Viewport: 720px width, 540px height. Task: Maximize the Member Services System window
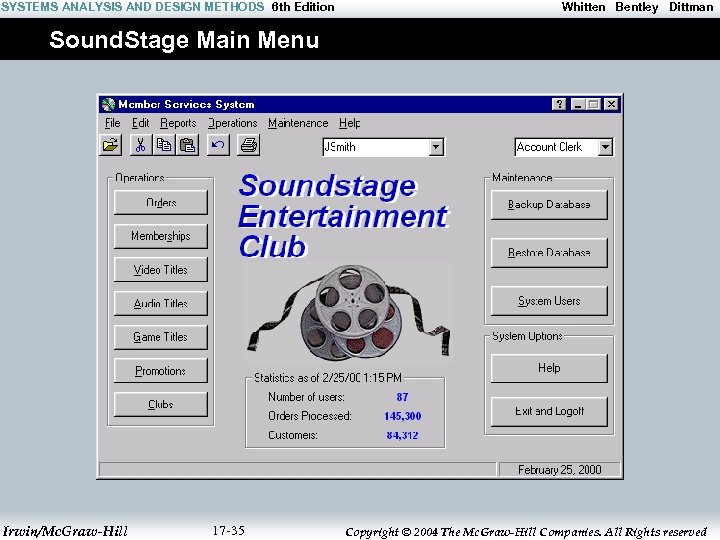click(593, 104)
